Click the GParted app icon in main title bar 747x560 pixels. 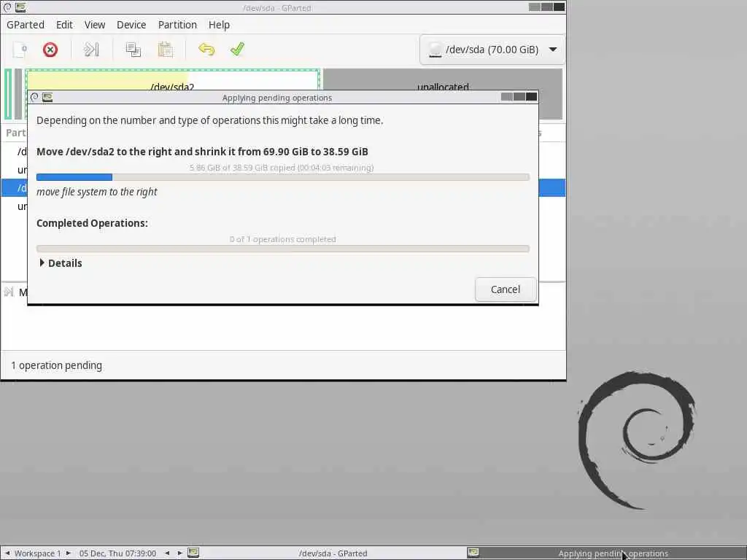coord(20,7)
